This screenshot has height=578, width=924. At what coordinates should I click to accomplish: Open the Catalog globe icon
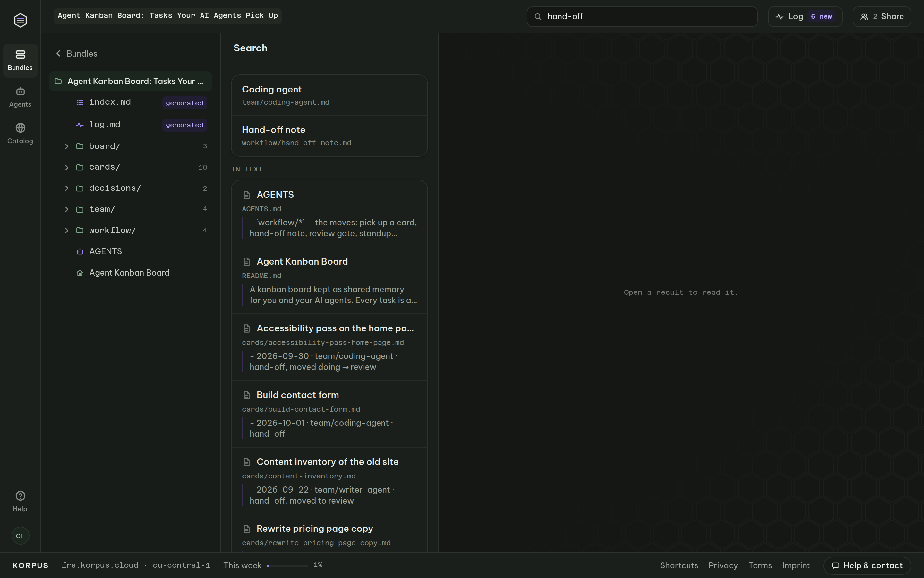[x=20, y=128]
